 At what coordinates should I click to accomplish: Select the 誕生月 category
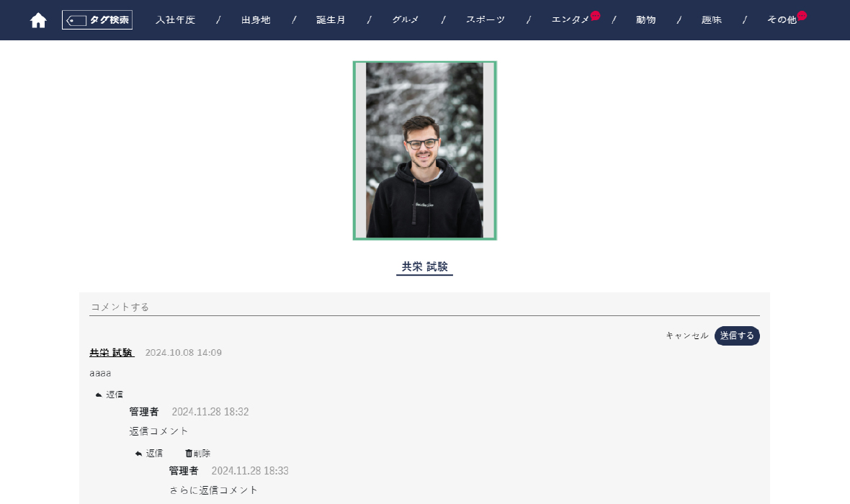coord(331,20)
